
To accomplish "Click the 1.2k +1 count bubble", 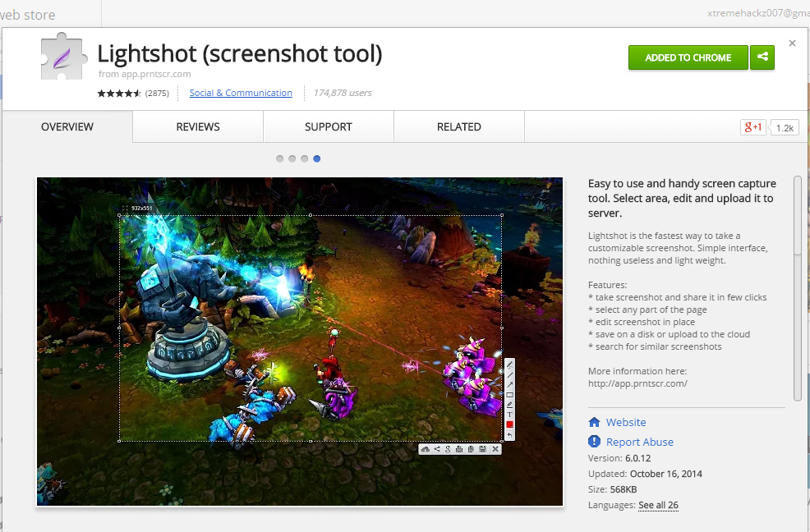I will (785, 127).
